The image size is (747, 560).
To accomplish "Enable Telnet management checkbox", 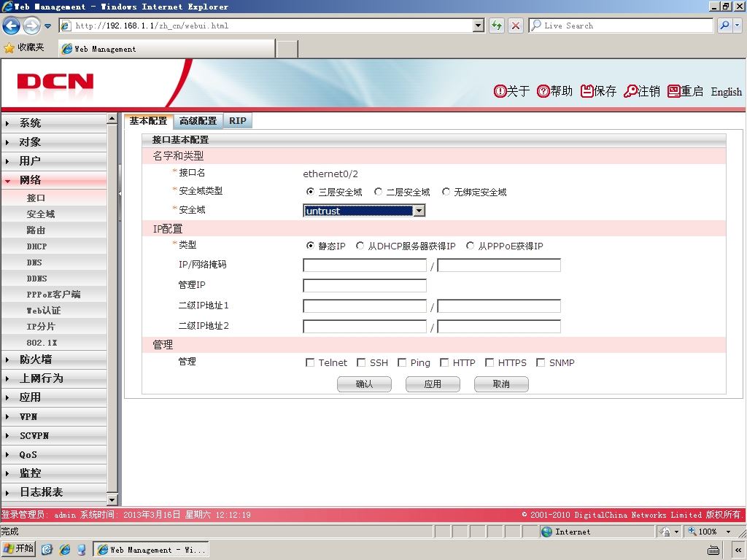I will (309, 363).
